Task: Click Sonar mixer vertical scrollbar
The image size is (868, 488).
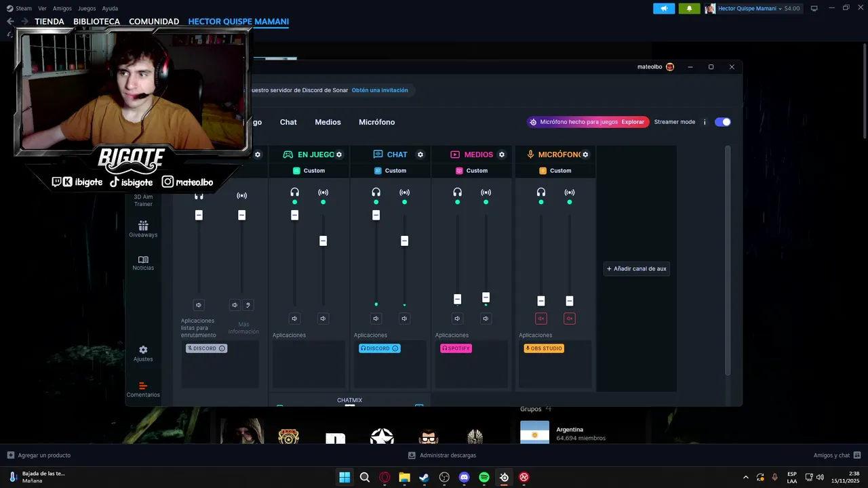Action: coord(728,261)
